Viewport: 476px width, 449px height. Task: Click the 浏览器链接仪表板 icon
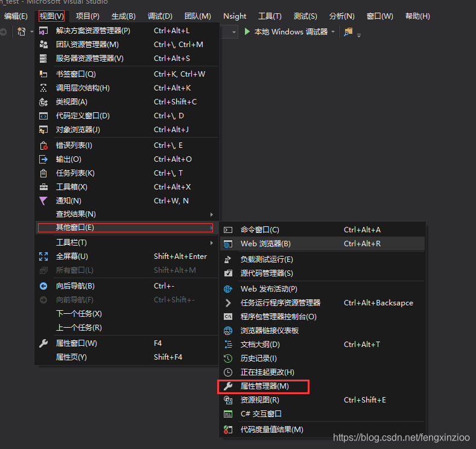[228, 331]
